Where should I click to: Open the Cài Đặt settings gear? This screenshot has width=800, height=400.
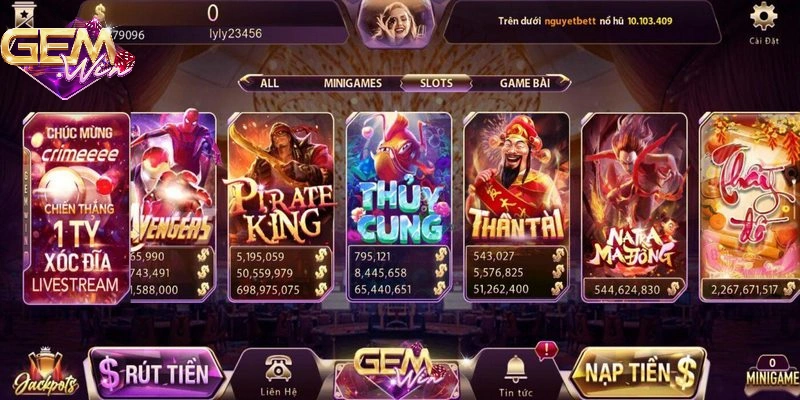click(764, 22)
